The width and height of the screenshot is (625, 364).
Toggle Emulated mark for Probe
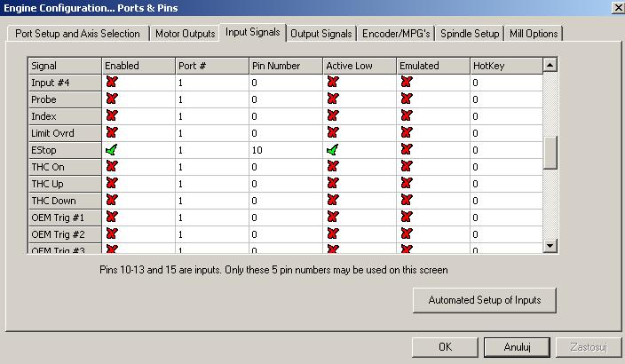point(407,99)
